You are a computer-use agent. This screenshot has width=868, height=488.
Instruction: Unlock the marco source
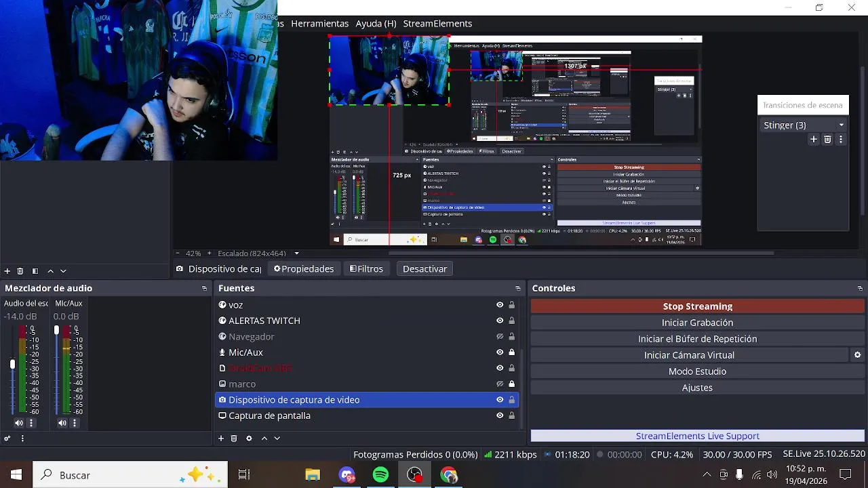tap(512, 384)
